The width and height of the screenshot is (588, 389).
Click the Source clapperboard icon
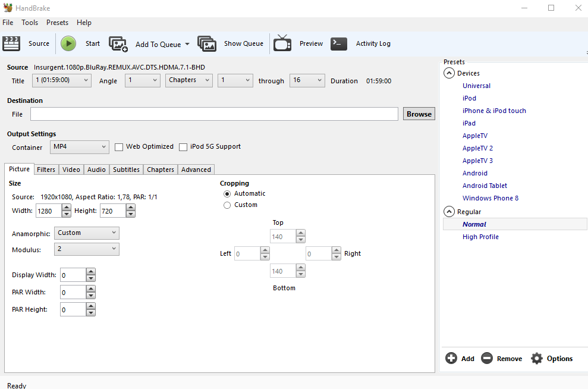point(11,43)
